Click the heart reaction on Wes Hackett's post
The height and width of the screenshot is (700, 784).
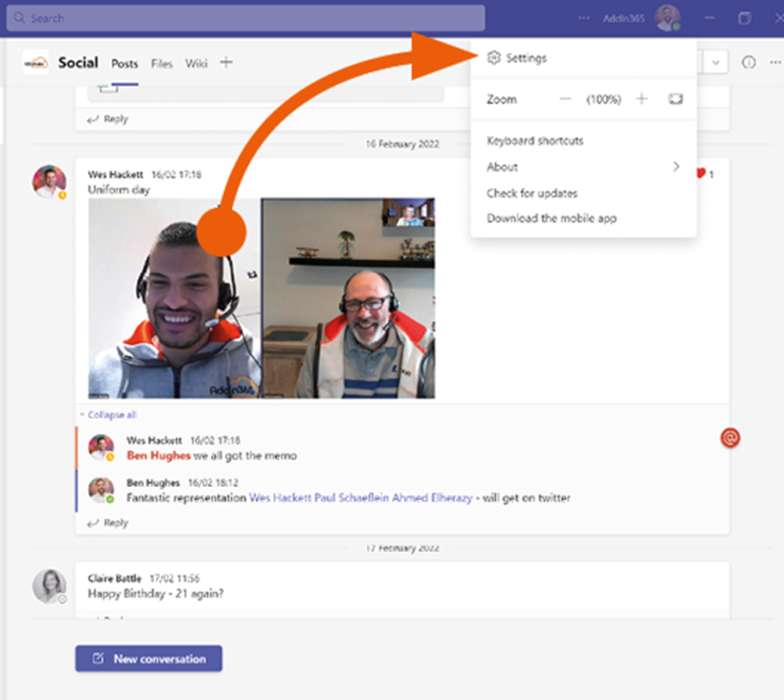[700, 173]
